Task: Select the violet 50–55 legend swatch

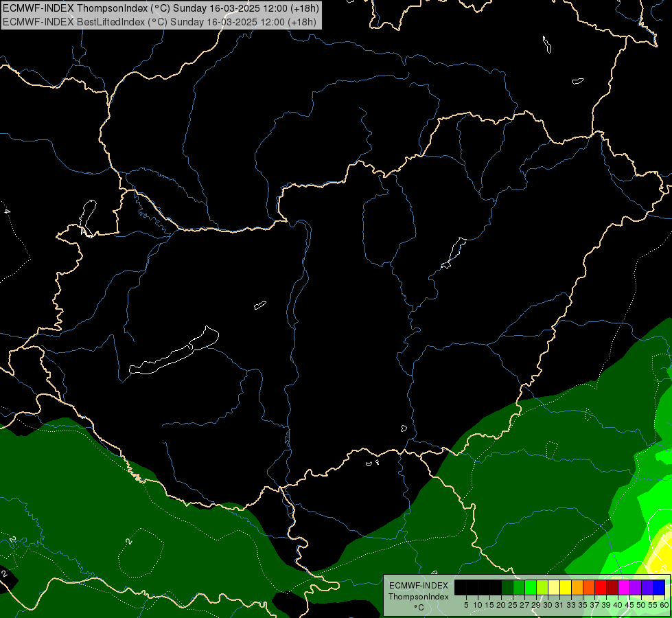Action: pyautogui.click(x=647, y=587)
